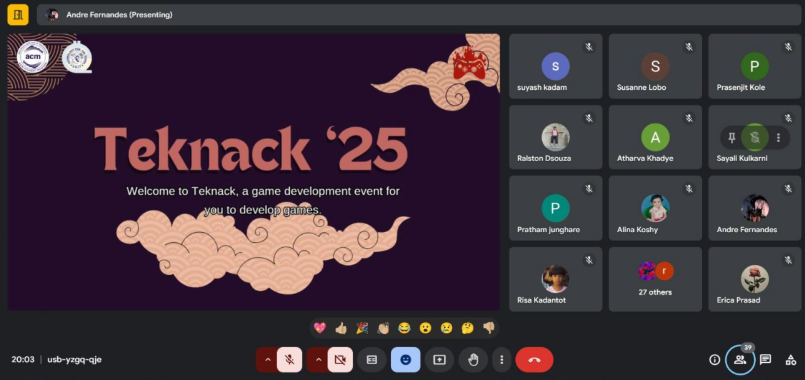Toggle the microphone mute button

(x=290, y=359)
